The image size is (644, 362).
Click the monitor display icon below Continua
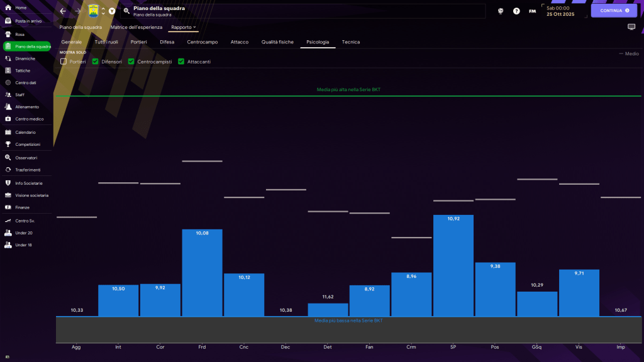631,27
